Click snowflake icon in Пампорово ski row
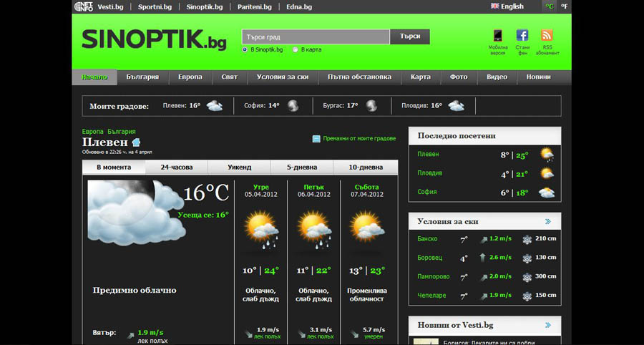Viewport: 644px width, 345px height. pos(527,277)
